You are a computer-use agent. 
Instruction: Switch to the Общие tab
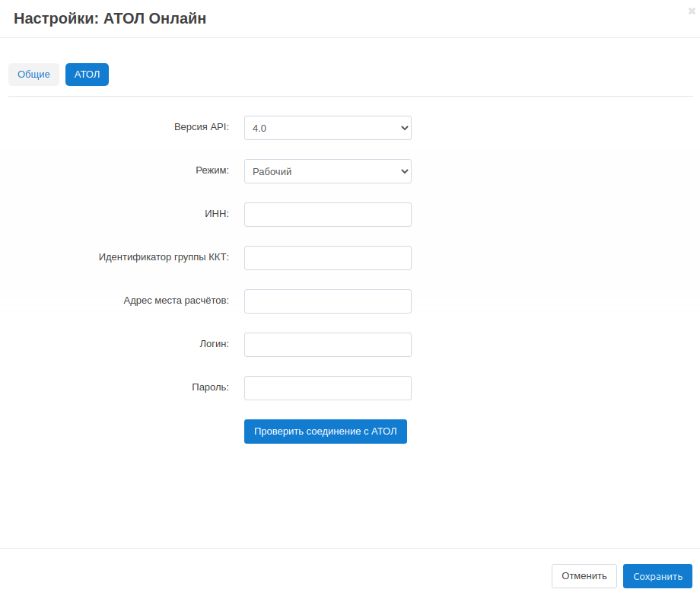click(33, 75)
